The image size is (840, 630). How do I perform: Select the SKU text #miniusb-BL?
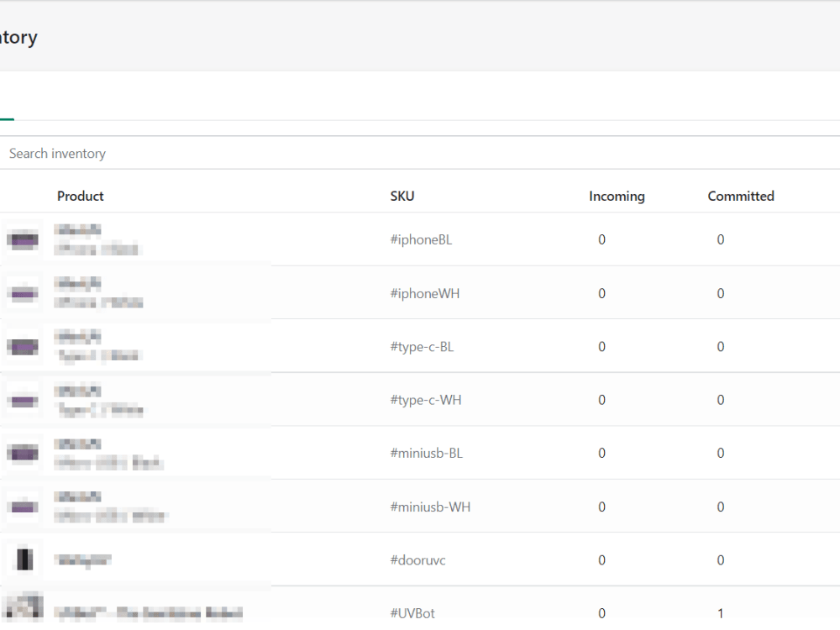point(427,454)
